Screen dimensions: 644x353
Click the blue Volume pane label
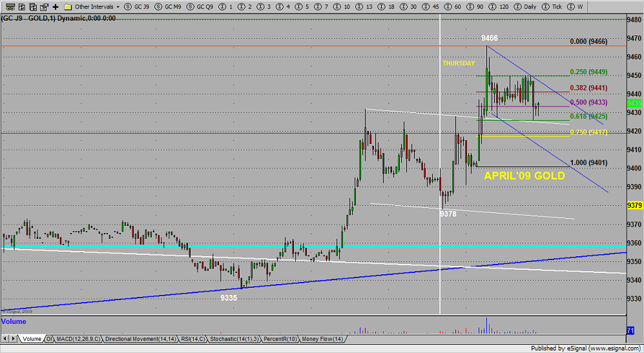[14, 321]
